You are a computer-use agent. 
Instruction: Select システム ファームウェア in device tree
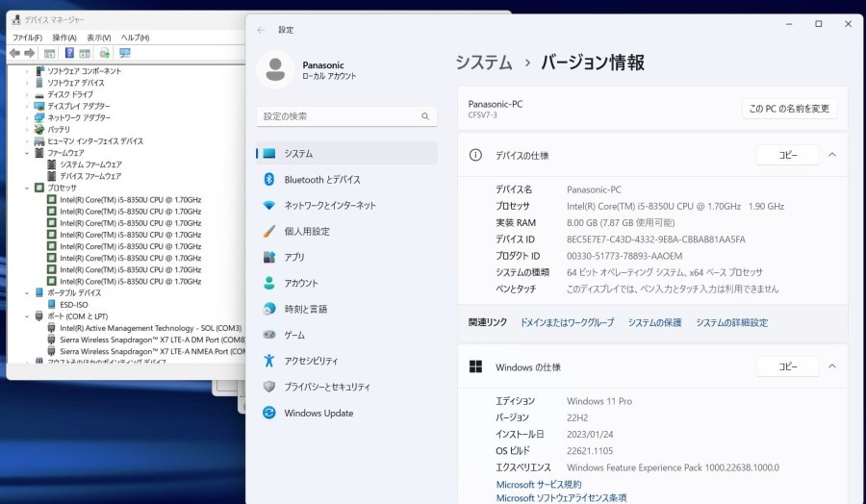point(90,164)
